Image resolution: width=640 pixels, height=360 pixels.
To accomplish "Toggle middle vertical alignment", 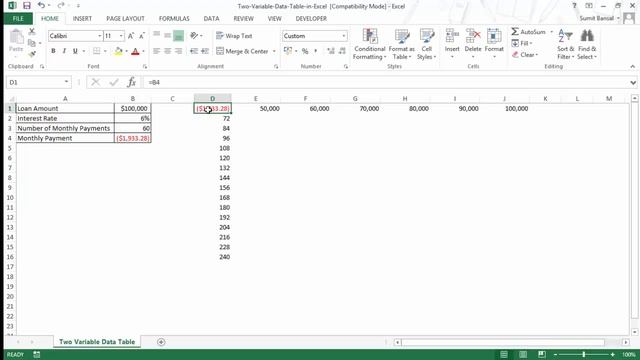I will (x=167, y=36).
